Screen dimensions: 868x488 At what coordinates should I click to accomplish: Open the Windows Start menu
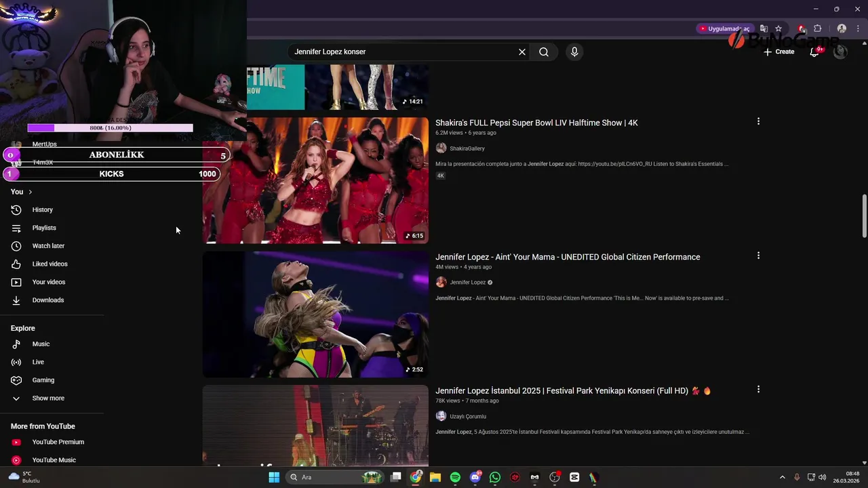point(274,477)
